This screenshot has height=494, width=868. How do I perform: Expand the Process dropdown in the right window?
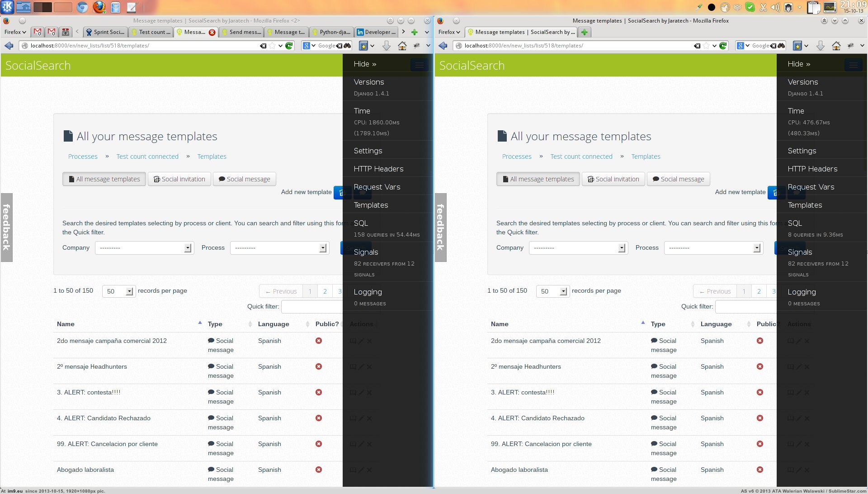pyautogui.click(x=713, y=248)
